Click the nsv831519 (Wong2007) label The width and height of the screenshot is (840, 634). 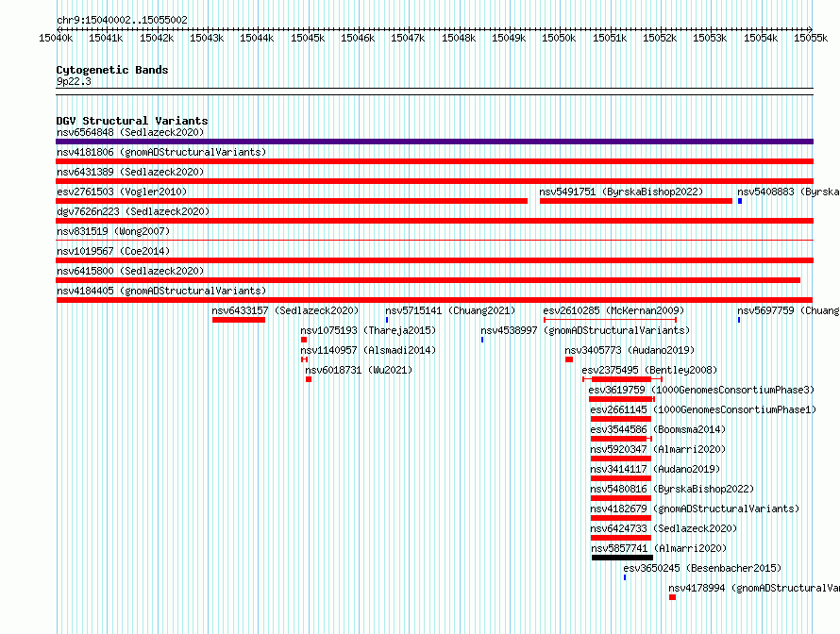[x=113, y=231]
